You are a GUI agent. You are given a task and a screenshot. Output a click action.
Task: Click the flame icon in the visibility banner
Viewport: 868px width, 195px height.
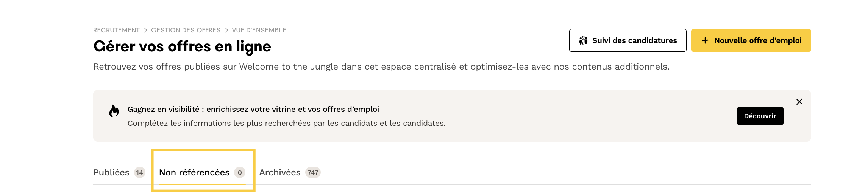point(114,111)
